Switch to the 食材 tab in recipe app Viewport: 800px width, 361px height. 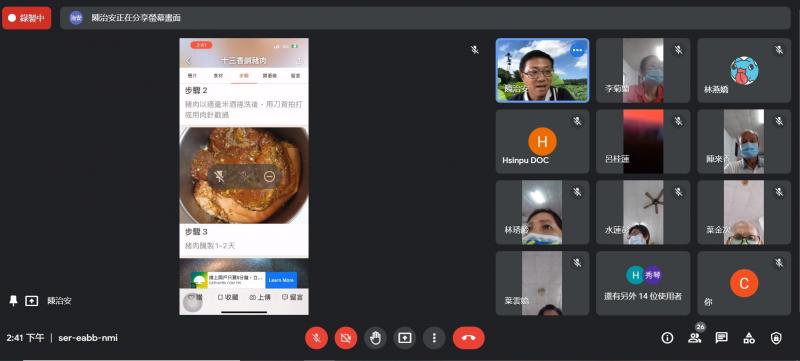(218, 75)
